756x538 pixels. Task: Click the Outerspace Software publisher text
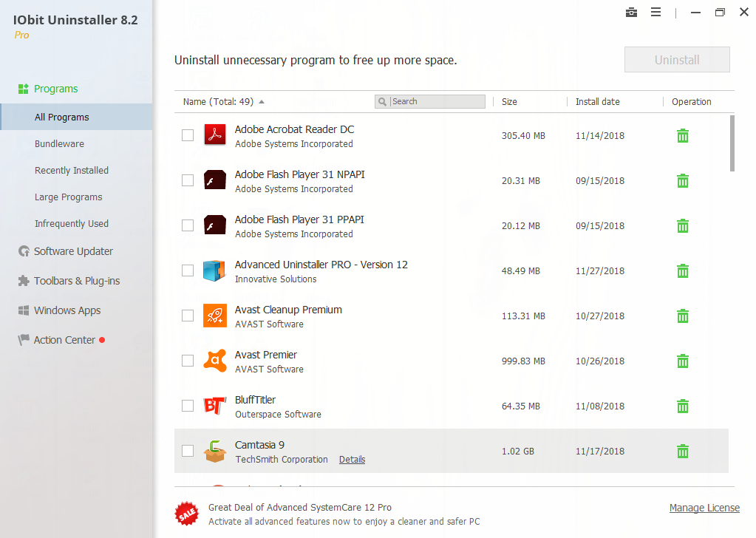tap(278, 414)
